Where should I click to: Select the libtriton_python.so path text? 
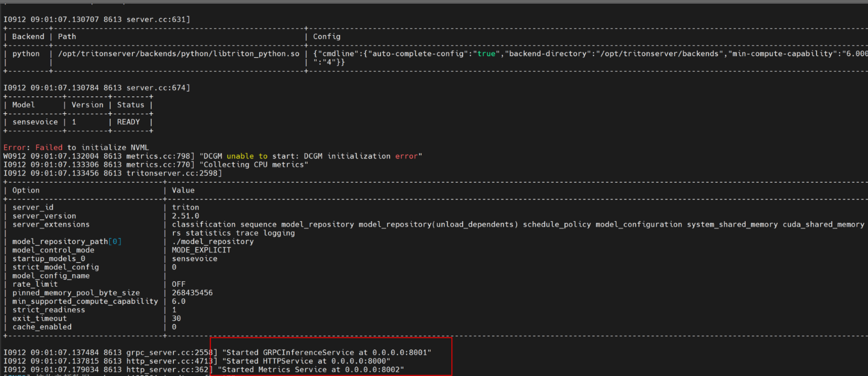(x=179, y=54)
